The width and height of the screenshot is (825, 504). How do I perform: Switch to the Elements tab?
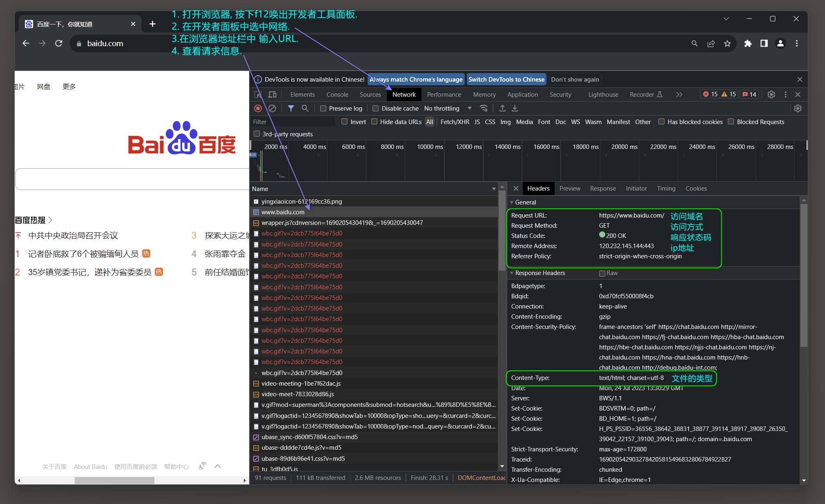[x=303, y=95]
